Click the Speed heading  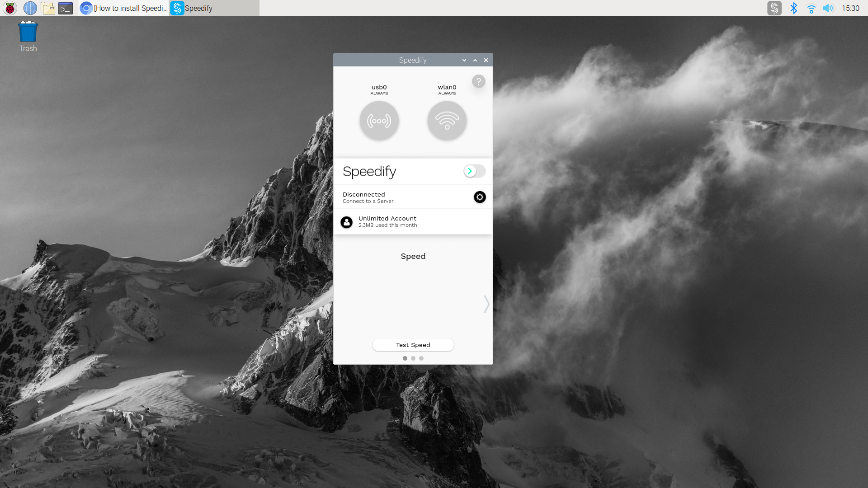413,256
